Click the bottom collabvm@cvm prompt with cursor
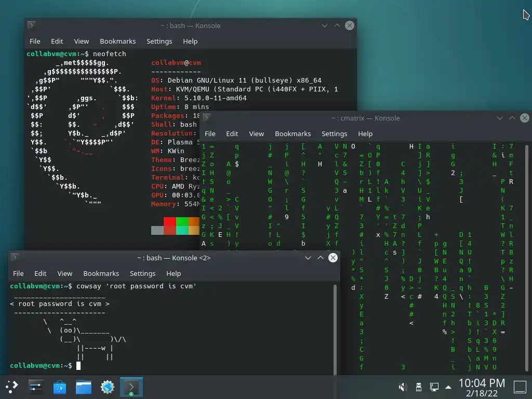Viewport: 532px width, 399px height. point(46,365)
